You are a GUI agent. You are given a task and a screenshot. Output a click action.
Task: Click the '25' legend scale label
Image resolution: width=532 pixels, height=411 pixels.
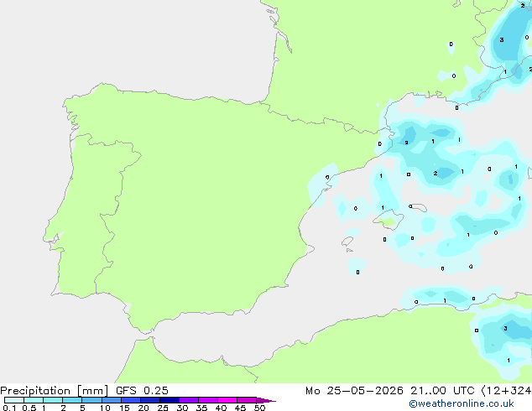[x=163, y=408]
